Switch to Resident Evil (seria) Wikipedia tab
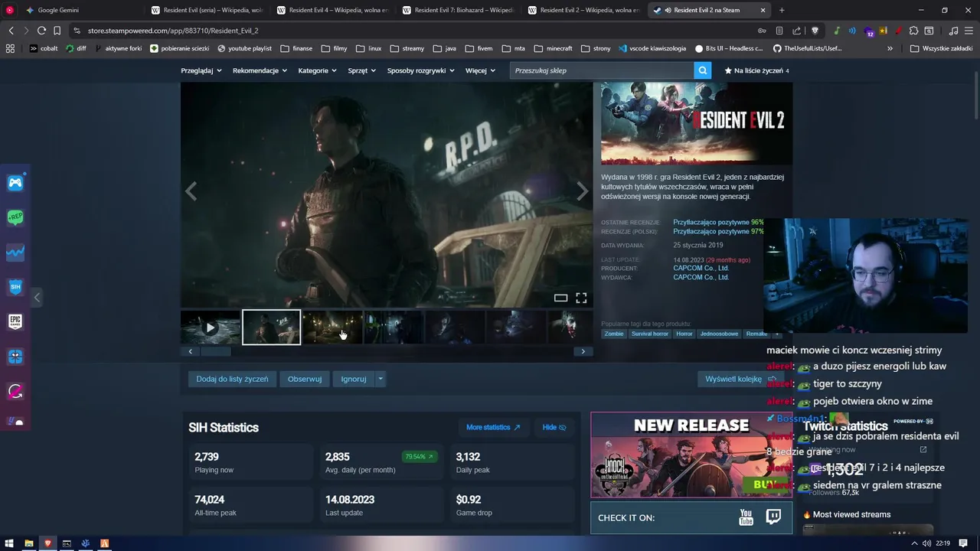980x551 pixels. tap(207, 10)
